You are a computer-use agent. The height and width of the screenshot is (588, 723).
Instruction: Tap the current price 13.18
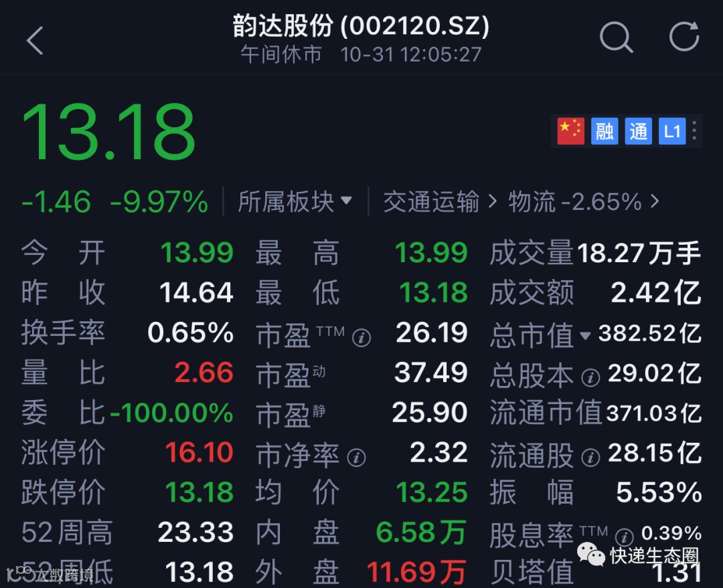tap(109, 132)
